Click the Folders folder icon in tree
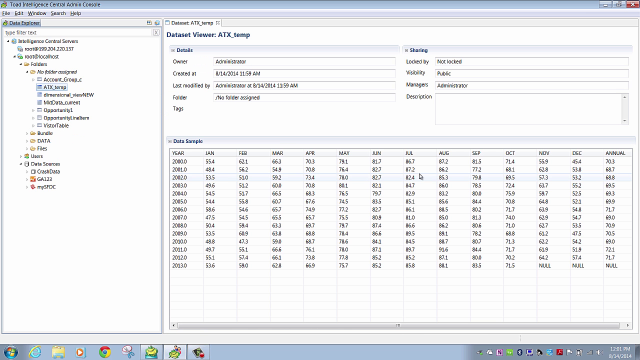This screenshot has width=640, height=360. click(27, 64)
